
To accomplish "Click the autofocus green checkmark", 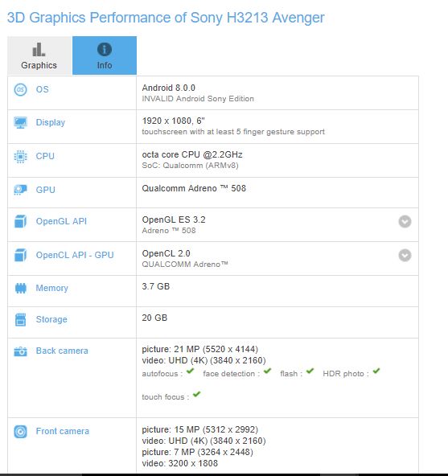I will tap(190, 371).
